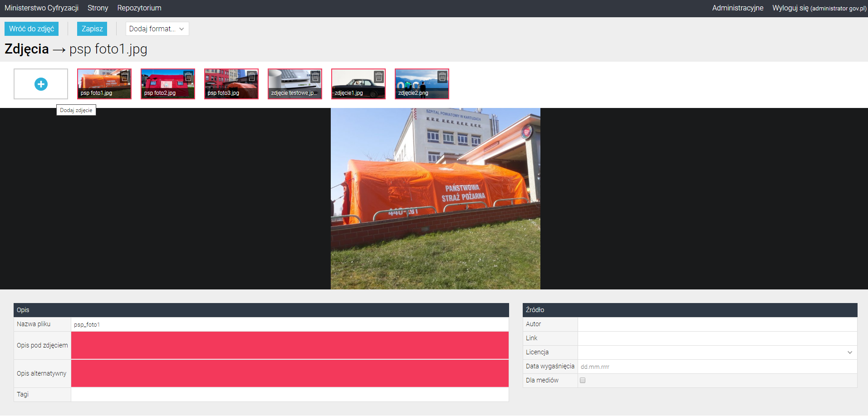Click the Data wygaśnięcia date field

717,367
